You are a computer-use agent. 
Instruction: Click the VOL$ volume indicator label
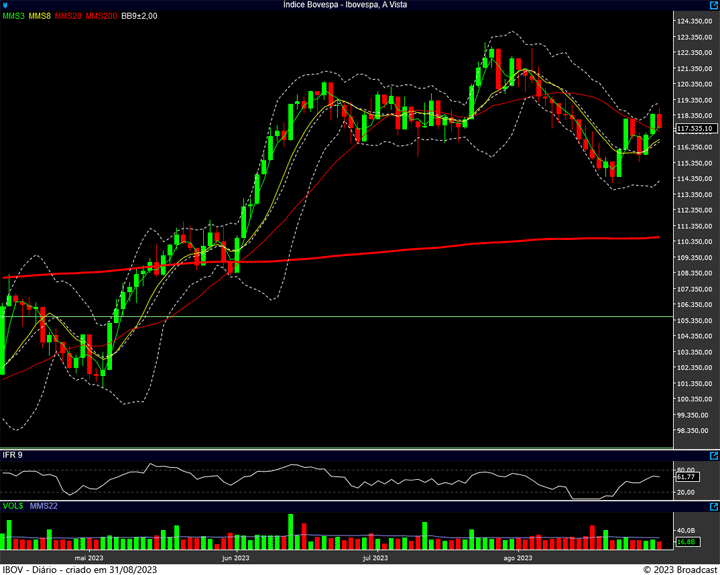tap(13, 508)
